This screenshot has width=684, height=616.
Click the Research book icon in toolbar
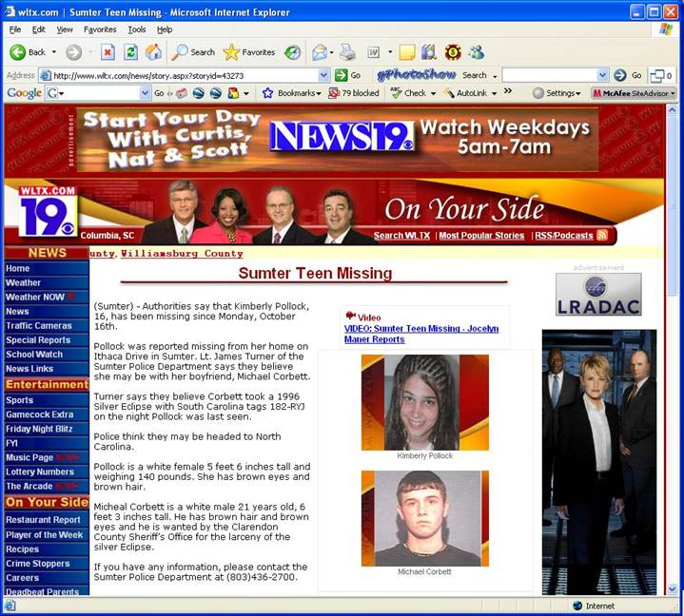tap(429, 52)
